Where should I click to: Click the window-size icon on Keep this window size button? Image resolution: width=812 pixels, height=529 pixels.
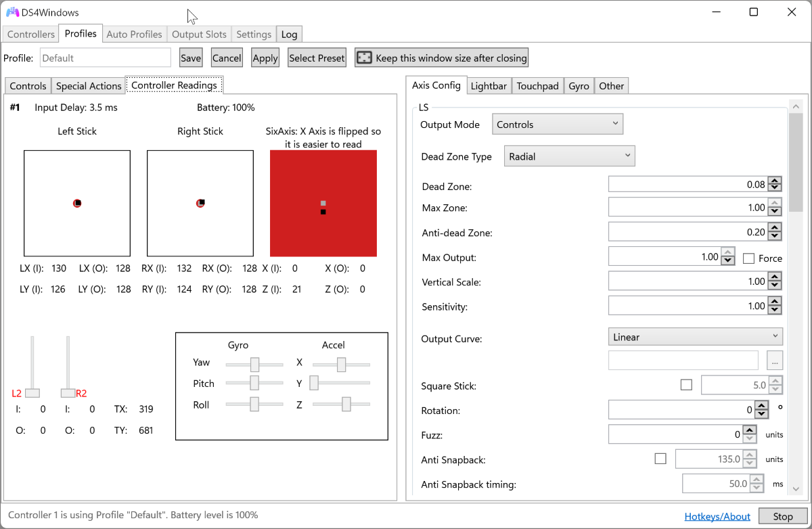364,57
